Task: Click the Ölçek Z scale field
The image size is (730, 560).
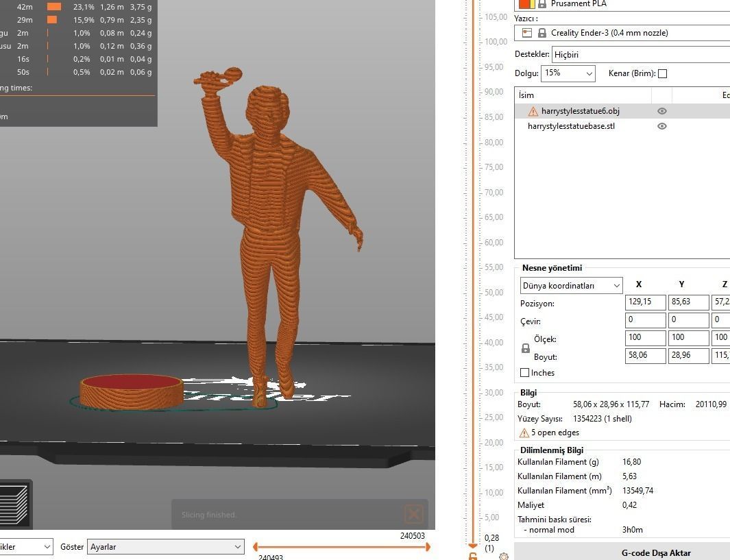Action: 720,337
